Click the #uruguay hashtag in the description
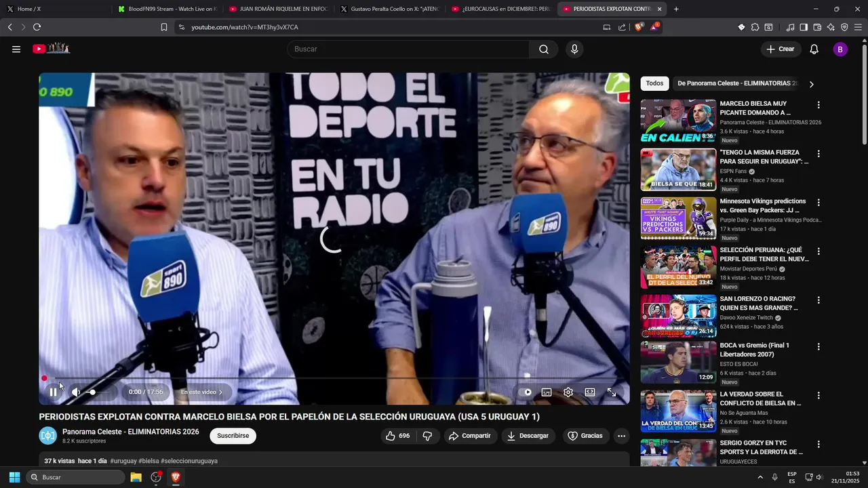This screenshot has width=868, height=488. [123, 461]
